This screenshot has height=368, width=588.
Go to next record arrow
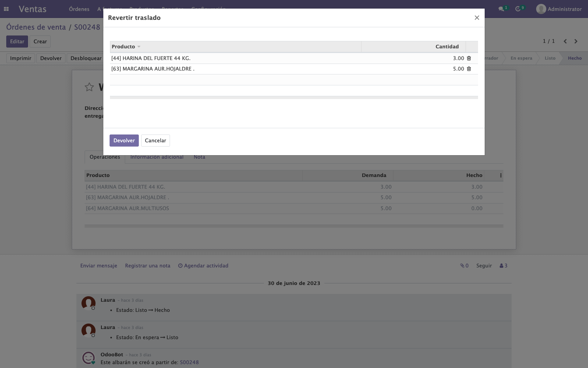576,41
